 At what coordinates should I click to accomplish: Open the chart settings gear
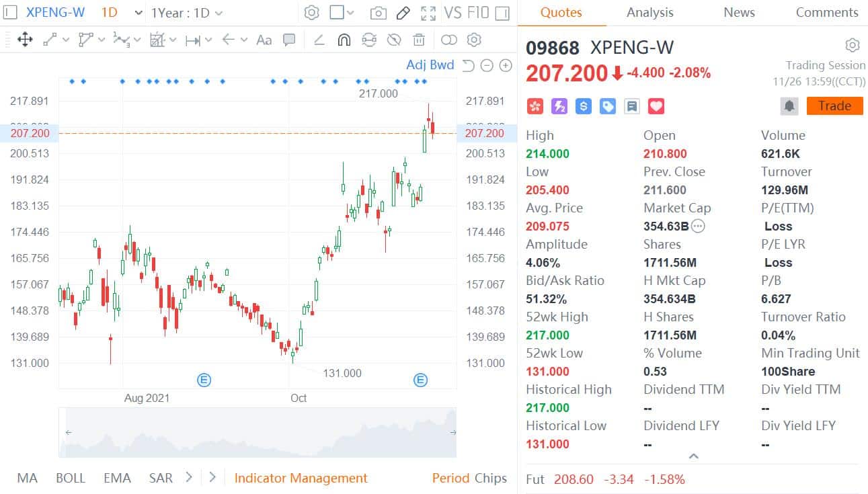[x=311, y=12]
